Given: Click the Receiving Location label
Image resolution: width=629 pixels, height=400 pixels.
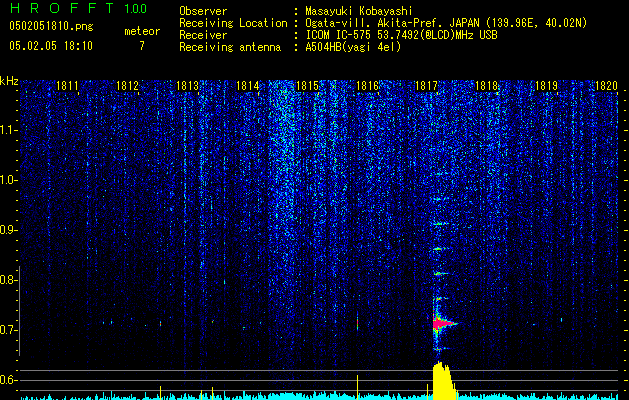Looking at the screenshot, I should tap(233, 23).
